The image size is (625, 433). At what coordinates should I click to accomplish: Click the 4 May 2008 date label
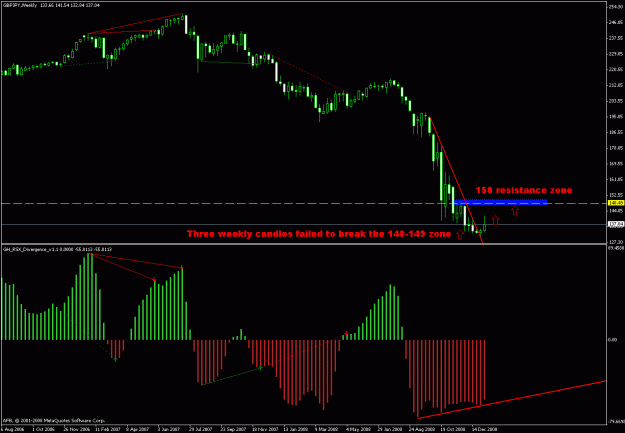coord(358,429)
